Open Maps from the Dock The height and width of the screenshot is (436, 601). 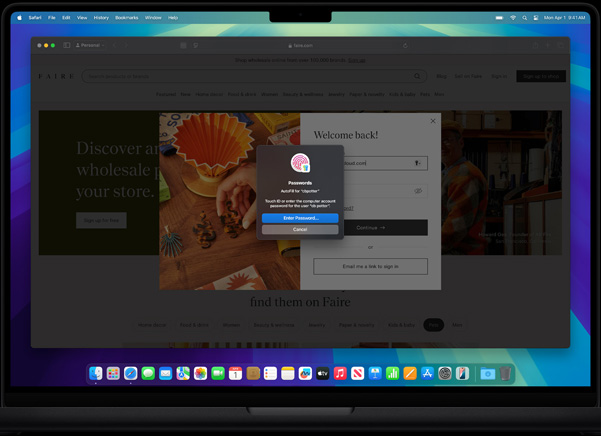pyautogui.click(x=183, y=373)
